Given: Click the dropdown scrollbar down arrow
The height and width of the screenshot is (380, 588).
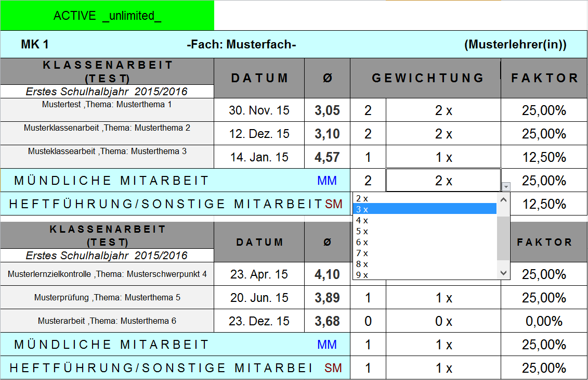Looking at the screenshot, I should pos(503,271).
